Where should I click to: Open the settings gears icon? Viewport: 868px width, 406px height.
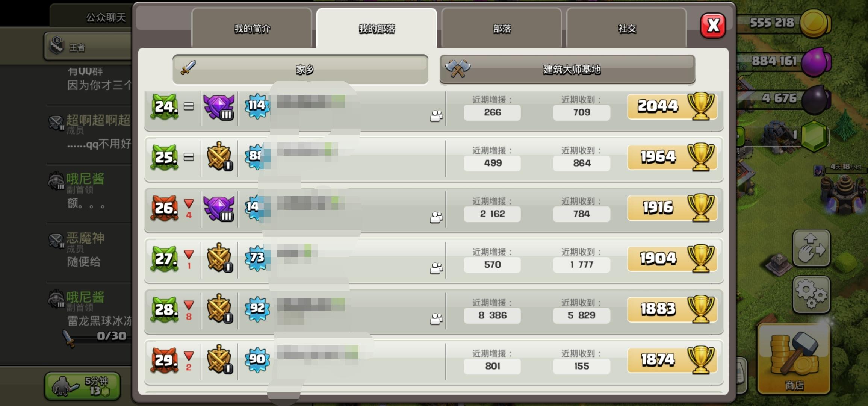(x=811, y=295)
